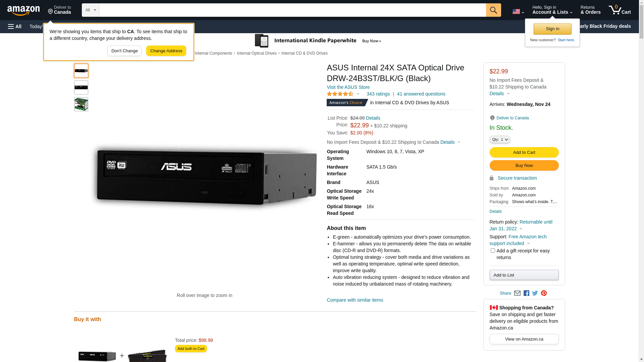Screen dimensions: 644x362
Task: Share on Twitter icon
Action: (x=535, y=293)
